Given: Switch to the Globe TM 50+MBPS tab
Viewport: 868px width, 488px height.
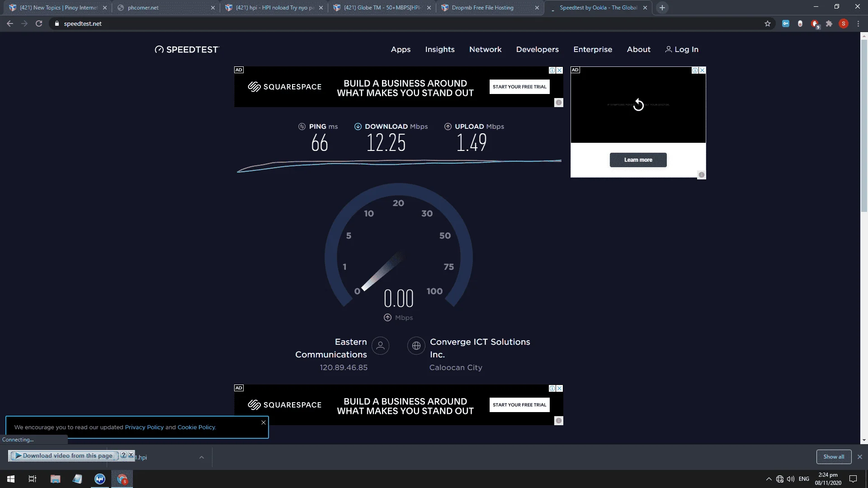Looking at the screenshot, I should point(382,8).
